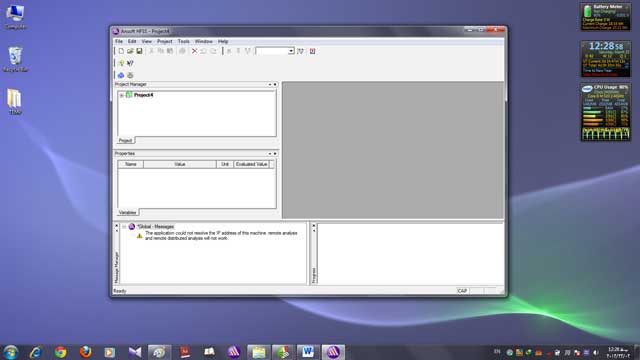Open the File menu
This screenshot has height=360, width=640.
(119, 41)
